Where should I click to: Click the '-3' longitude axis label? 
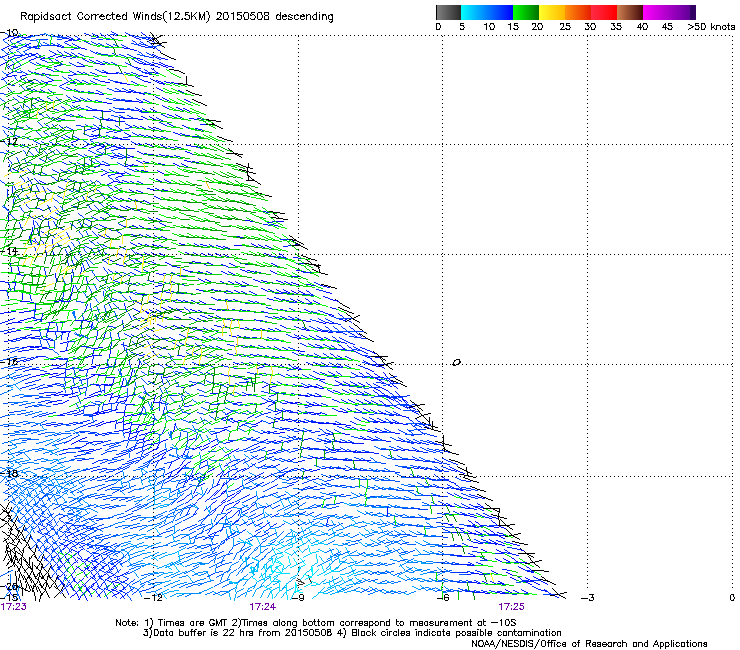click(x=588, y=598)
